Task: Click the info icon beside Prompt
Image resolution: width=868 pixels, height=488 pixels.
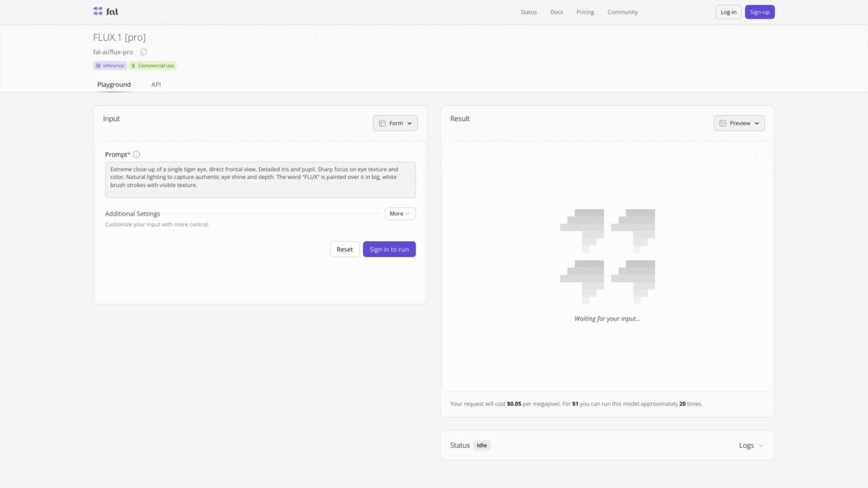Action: 136,154
